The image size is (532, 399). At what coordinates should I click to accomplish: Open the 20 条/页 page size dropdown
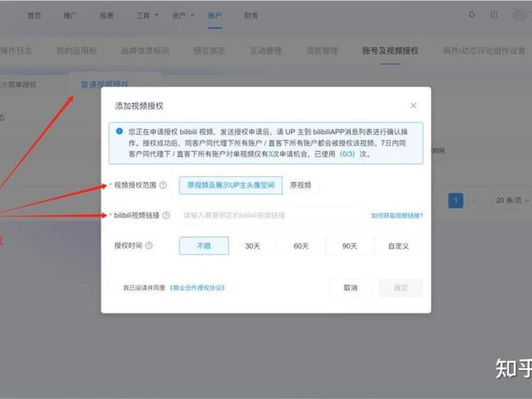[x=511, y=200]
